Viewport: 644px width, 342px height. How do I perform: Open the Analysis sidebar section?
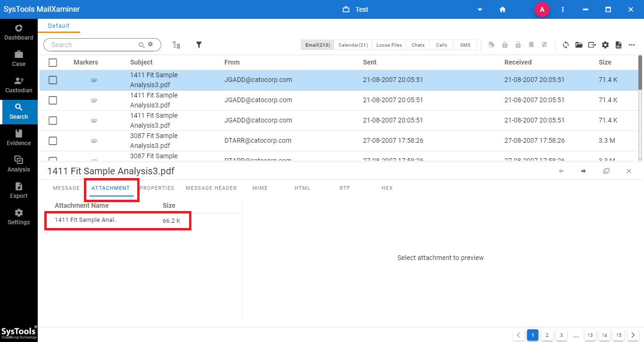tap(19, 164)
